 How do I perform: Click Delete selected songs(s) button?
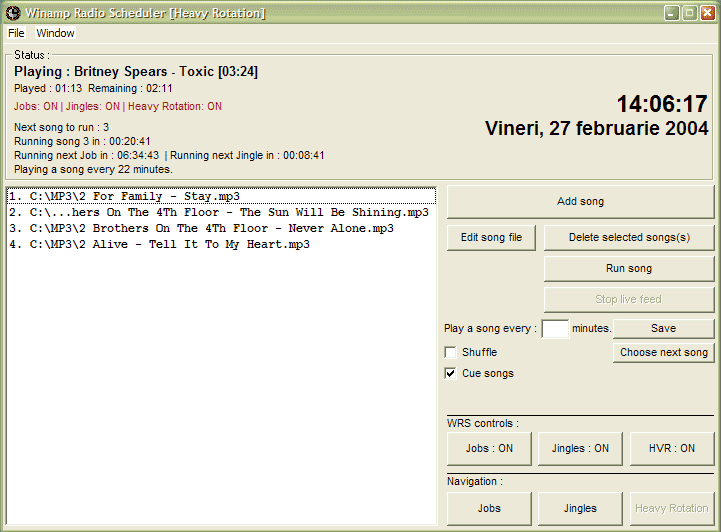point(629,237)
